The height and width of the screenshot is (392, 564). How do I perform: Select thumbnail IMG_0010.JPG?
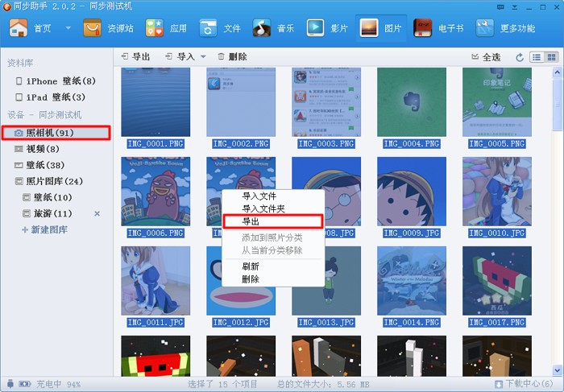(497, 191)
